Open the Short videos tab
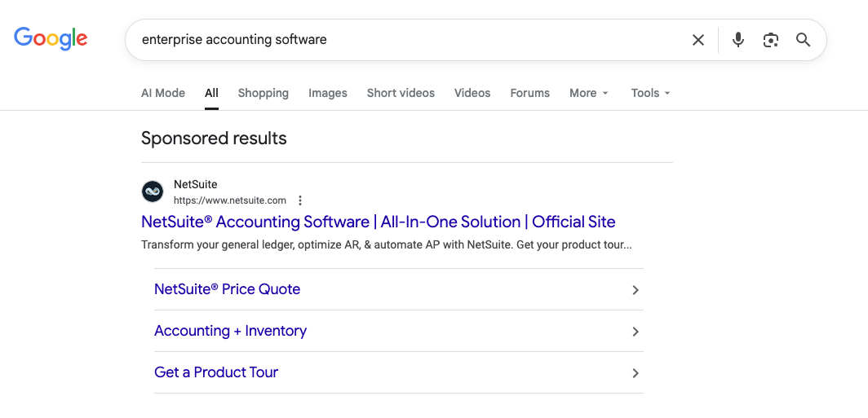The image size is (868, 418). 401,93
